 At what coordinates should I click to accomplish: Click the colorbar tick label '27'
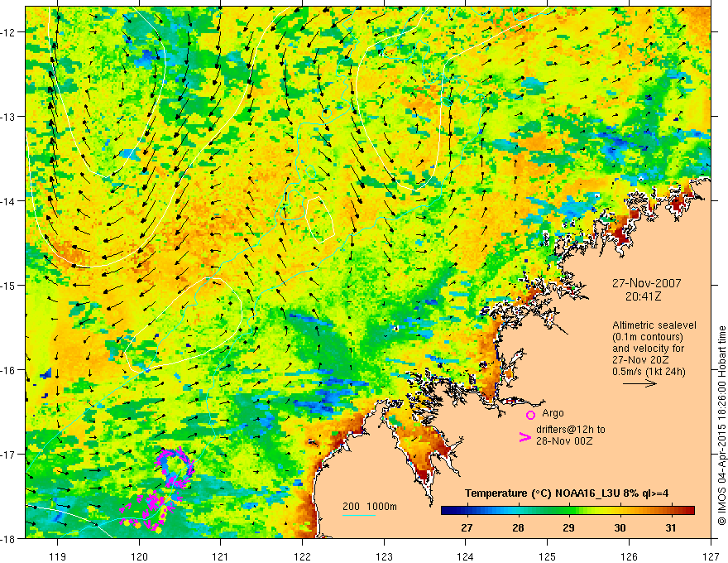click(x=467, y=527)
